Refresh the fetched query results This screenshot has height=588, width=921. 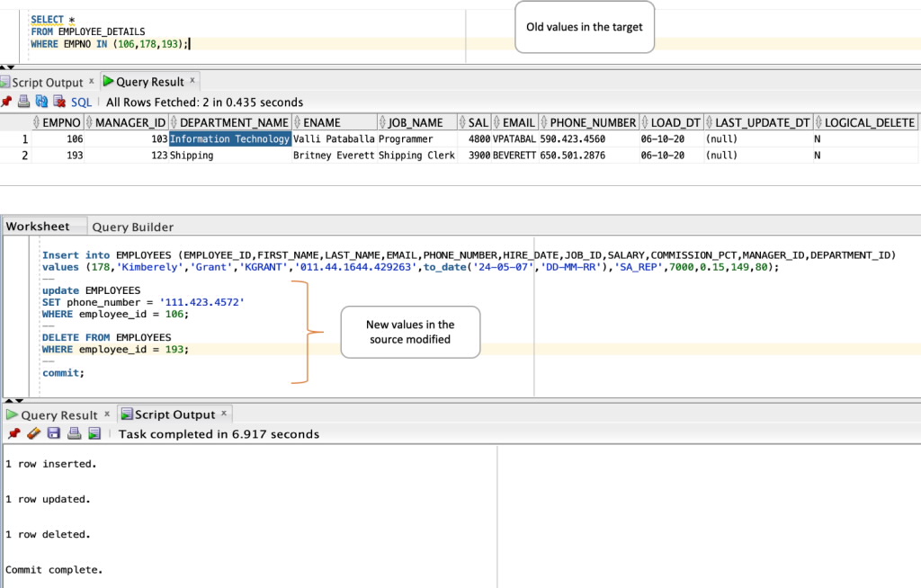point(40,102)
